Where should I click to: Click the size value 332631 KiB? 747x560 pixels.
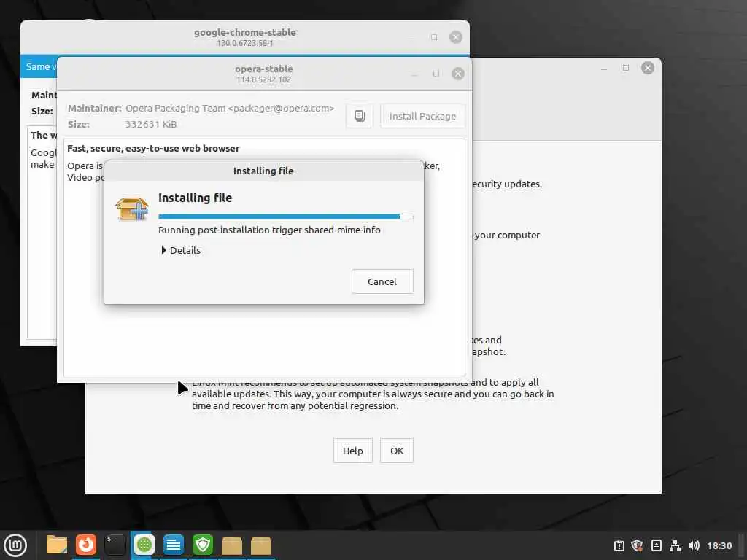[x=150, y=124]
